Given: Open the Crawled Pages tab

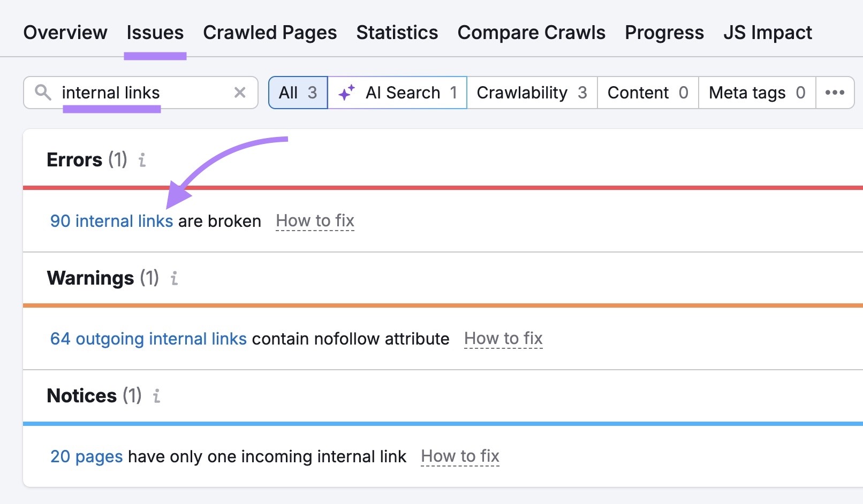Looking at the screenshot, I should pos(270,33).
